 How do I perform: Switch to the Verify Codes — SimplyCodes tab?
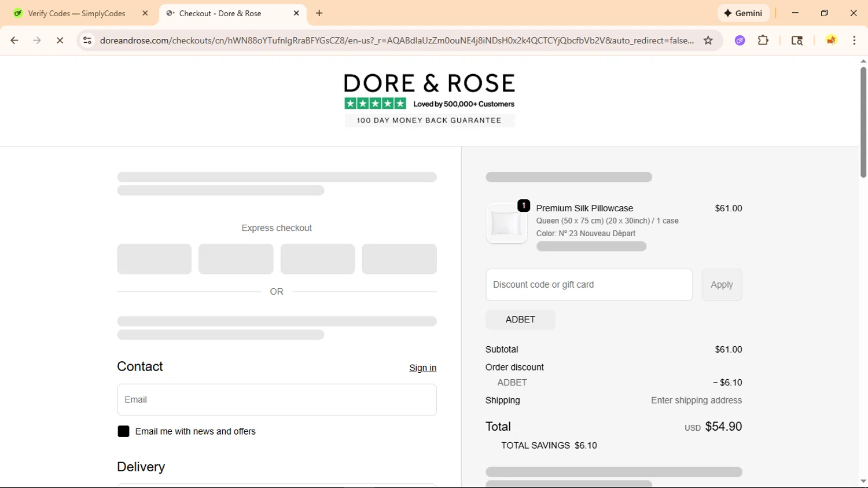tap(77, 13)
